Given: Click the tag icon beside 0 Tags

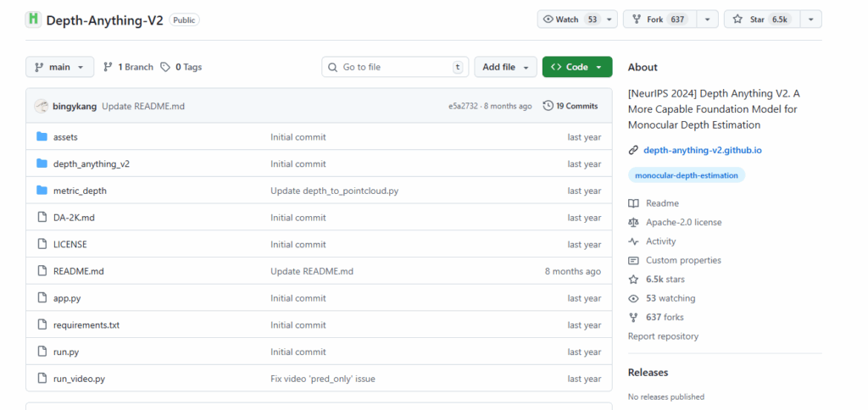Looking at the screenshot, I should pyautogui.click(x=165, y=67).
